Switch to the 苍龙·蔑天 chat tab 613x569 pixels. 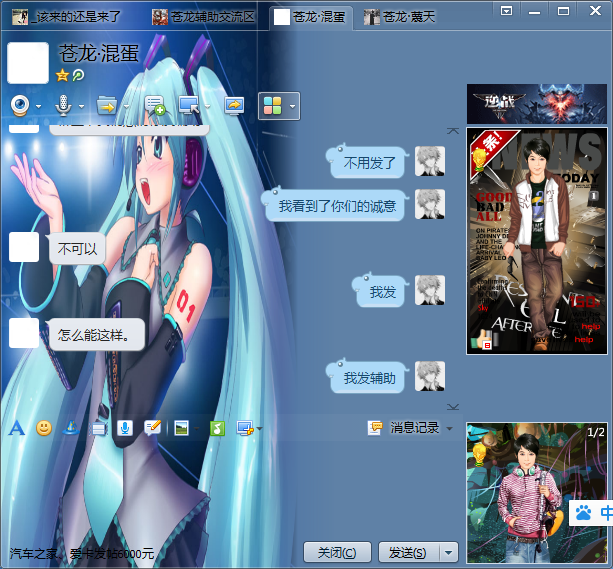coord(400,17)
